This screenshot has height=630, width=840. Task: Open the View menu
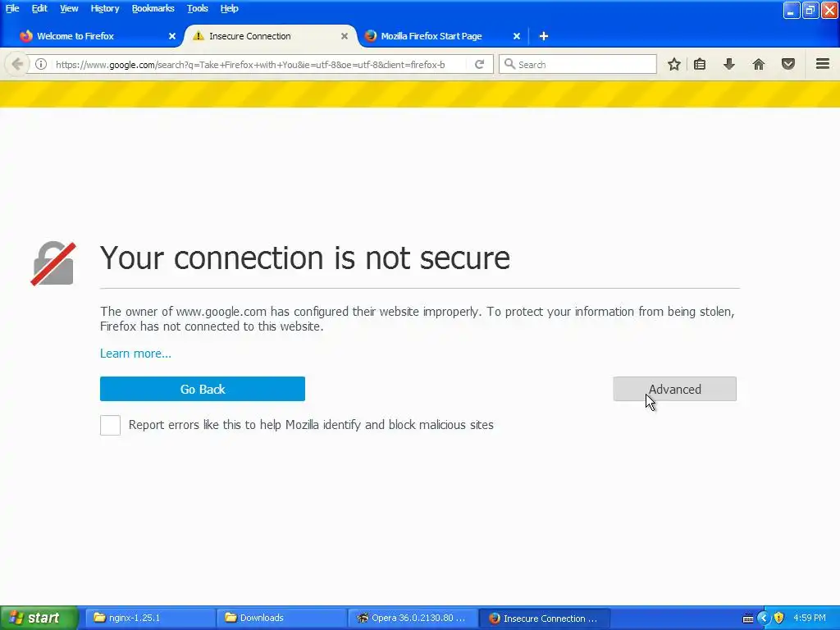point(69,8)
